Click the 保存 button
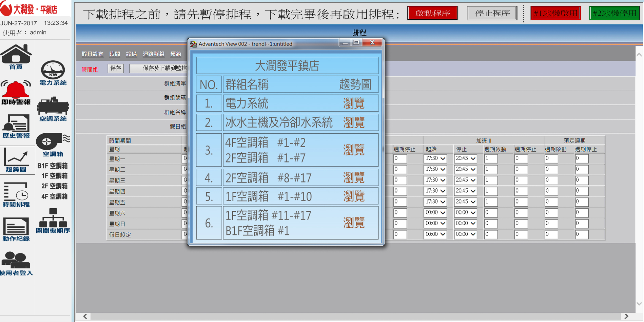Screen dimensions: 644x322 click(116, 68)
